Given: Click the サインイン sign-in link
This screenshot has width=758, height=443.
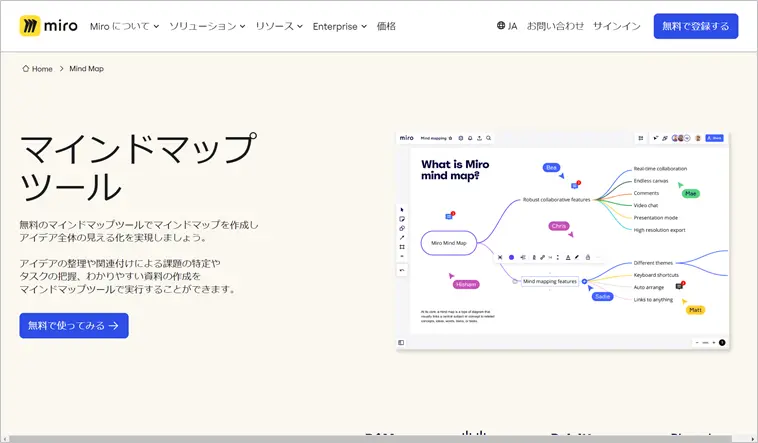Looking at the screenshot, I should click(616, 26).
